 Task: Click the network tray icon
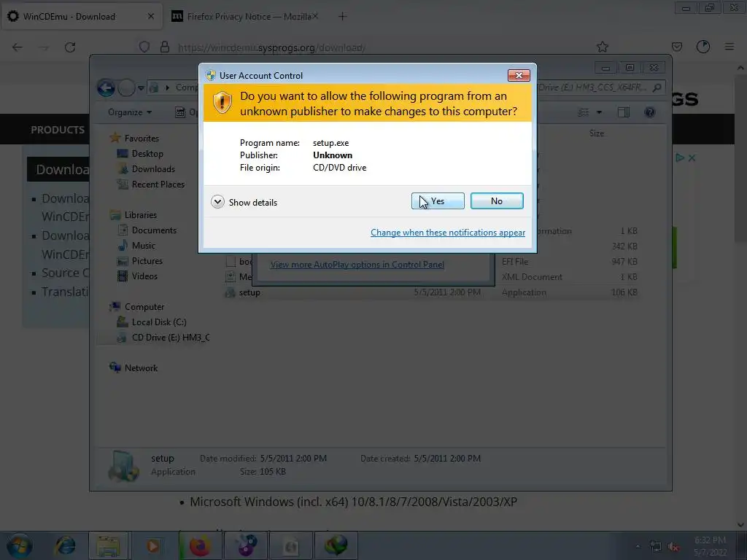point(656,547)
